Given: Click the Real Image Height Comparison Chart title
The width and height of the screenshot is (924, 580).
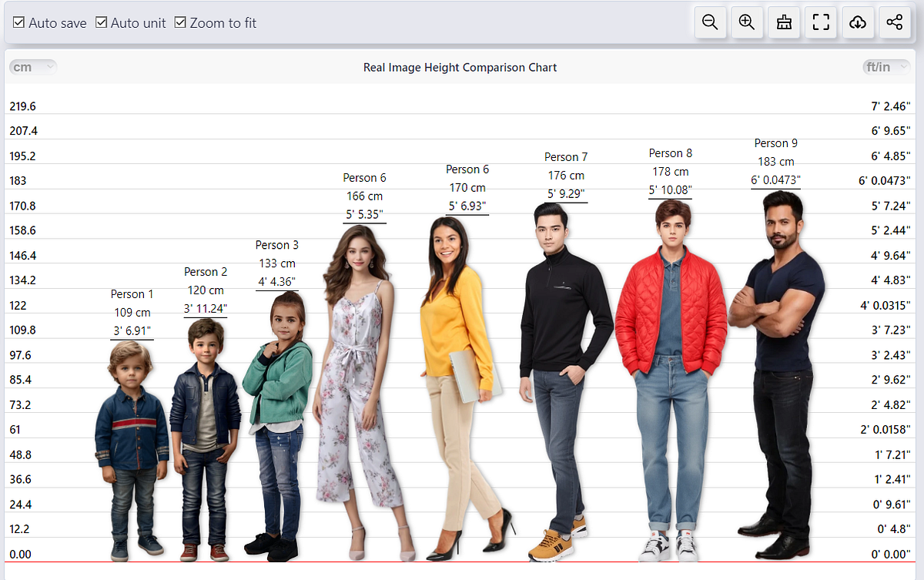Looking at the screenshot, I should point(460,67).
